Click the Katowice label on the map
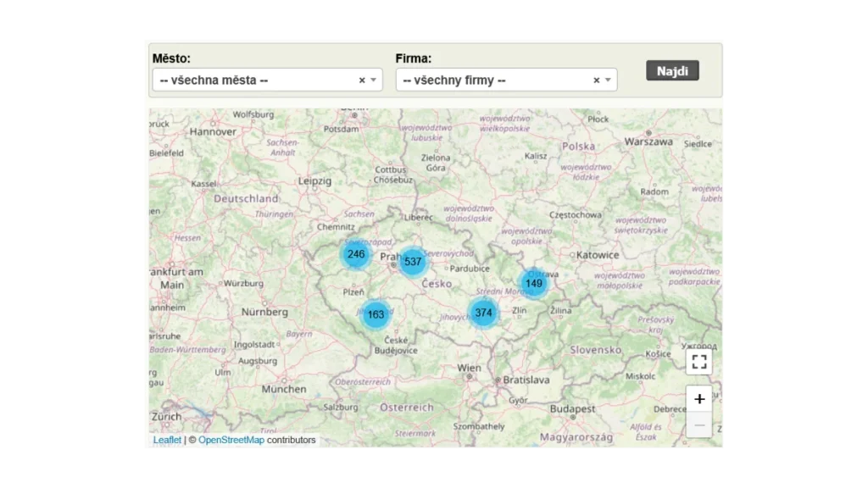This screenshot has height=488, width=868. coord(598,255)
